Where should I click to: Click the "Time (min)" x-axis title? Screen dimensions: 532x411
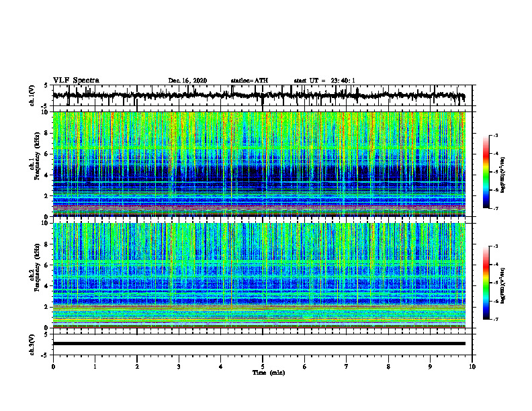tap(269, 373)
